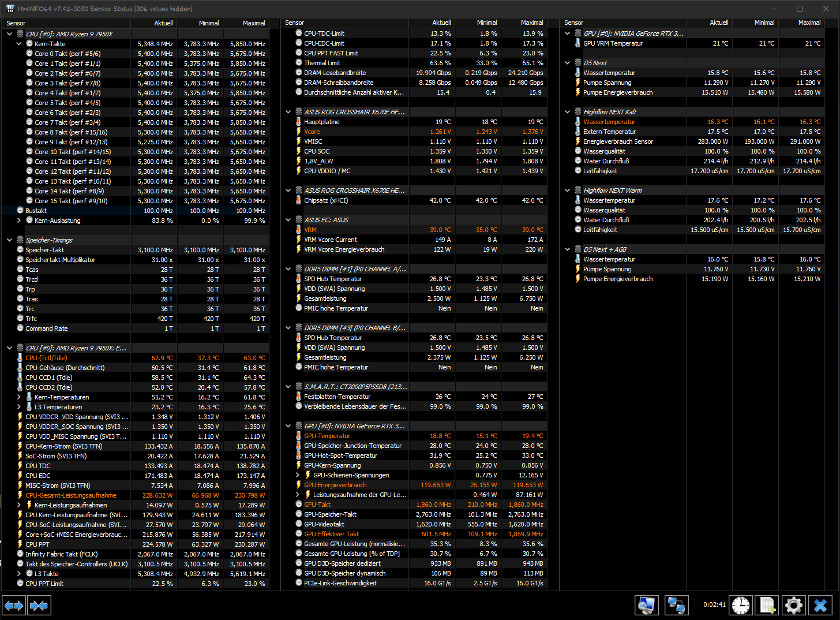The image size is (840, 620).
Task: Click Aktuell column header in middle panel
Action: 432,23
